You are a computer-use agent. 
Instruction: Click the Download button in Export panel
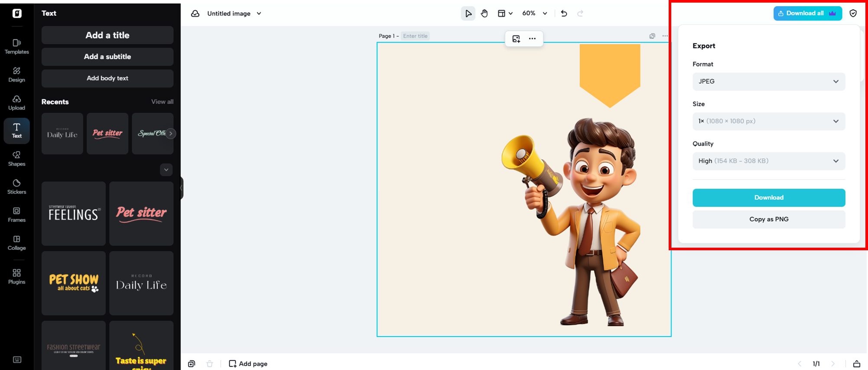point(768,198)
